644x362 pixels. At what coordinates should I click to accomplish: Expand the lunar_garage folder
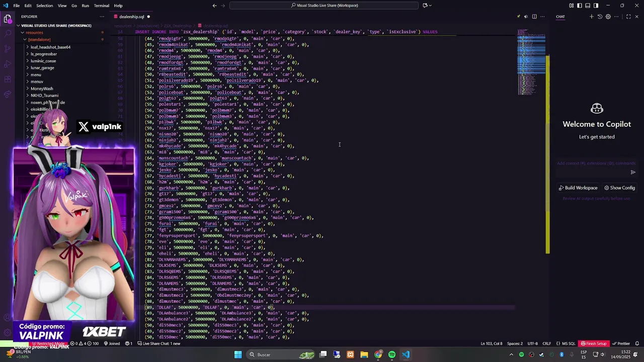tap(42, 68)
